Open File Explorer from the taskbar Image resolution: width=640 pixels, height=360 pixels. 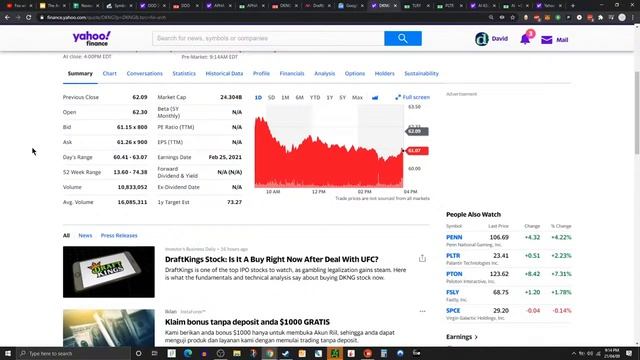(237, 353)
